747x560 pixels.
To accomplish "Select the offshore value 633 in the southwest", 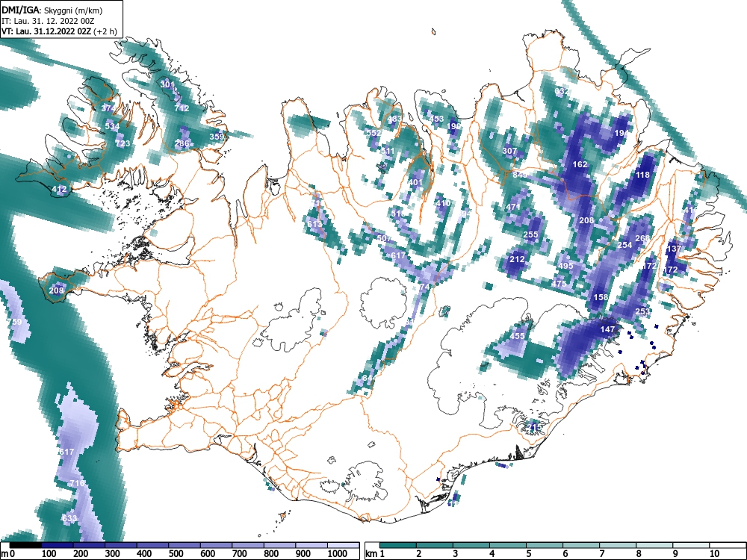I will click(x=69, y=518).
